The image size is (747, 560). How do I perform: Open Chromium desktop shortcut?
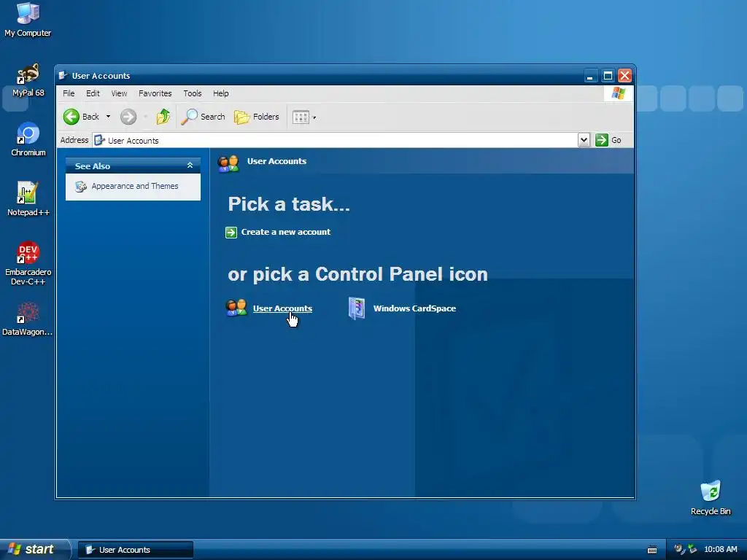28,139
